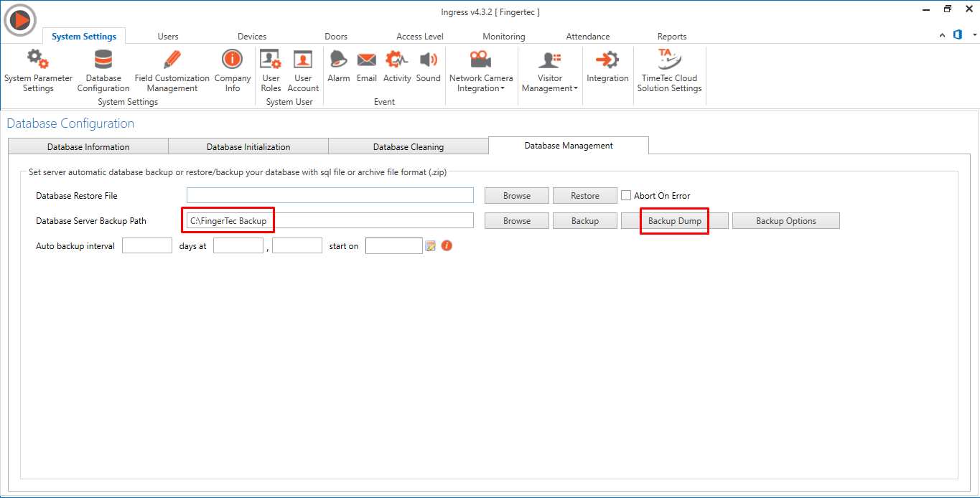
Task: Click the Ingress application logo button
Action: (x=20, y=20)
